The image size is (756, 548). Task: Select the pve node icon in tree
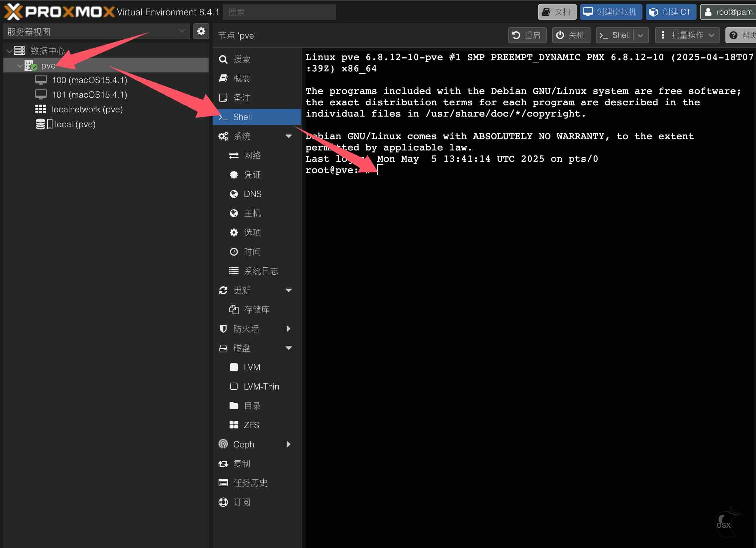[31, 66]
